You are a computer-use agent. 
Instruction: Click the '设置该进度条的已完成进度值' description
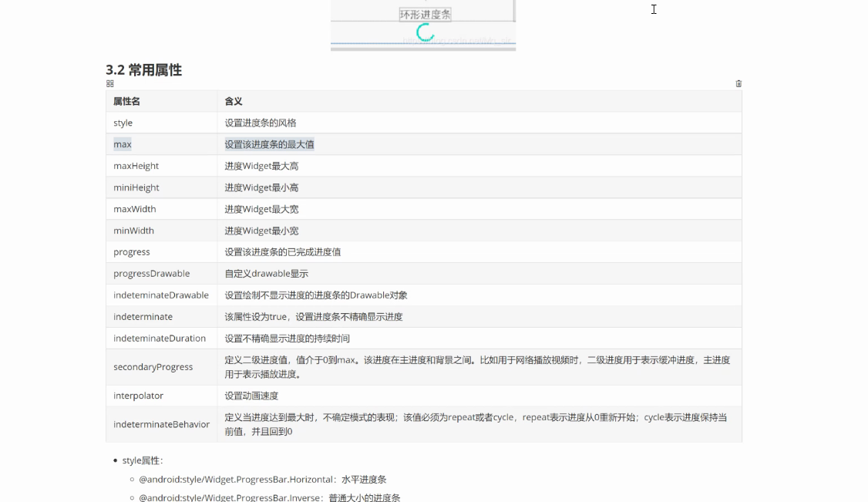point(282,252)
